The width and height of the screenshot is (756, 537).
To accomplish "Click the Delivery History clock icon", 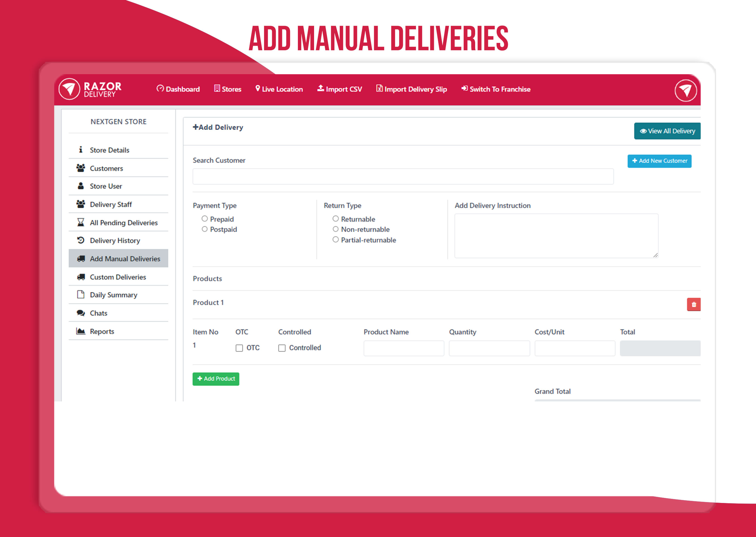I will (80, 240).
